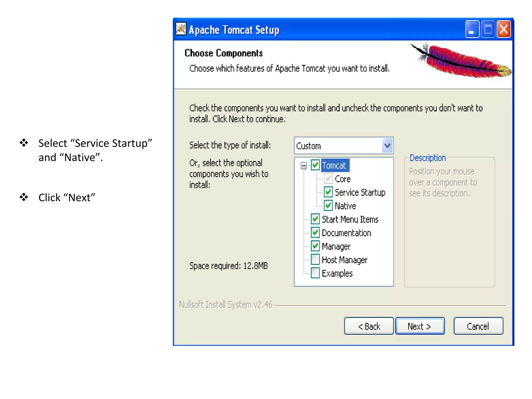The image size is (532, 399).
Task: Click the Apache feather logo
Action: (461, 61)
